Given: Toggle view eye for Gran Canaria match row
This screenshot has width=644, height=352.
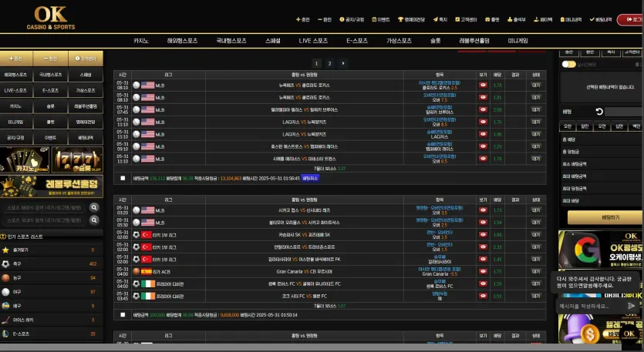Looking at the screenshot, I should pos(483,271).
